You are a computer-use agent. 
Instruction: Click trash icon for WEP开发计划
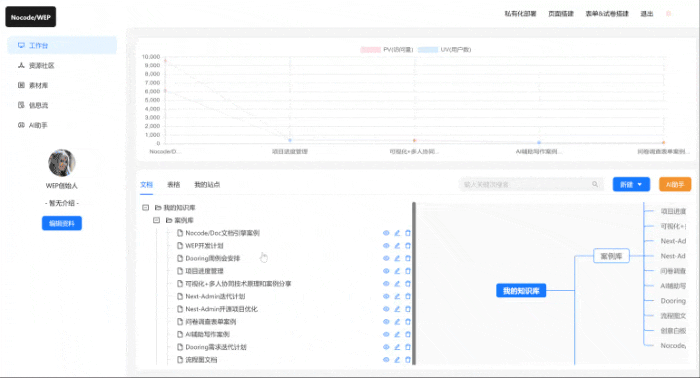click(x=408, y=245)
